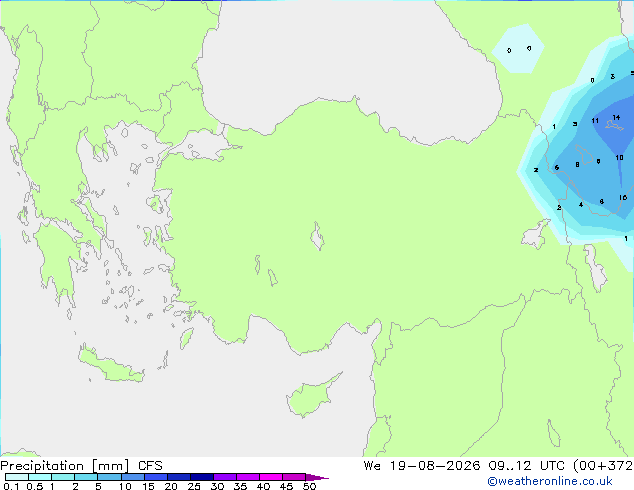Select the island of Crete on map
The height and width of the screenshot is (490, 634).
pos(110,365)
